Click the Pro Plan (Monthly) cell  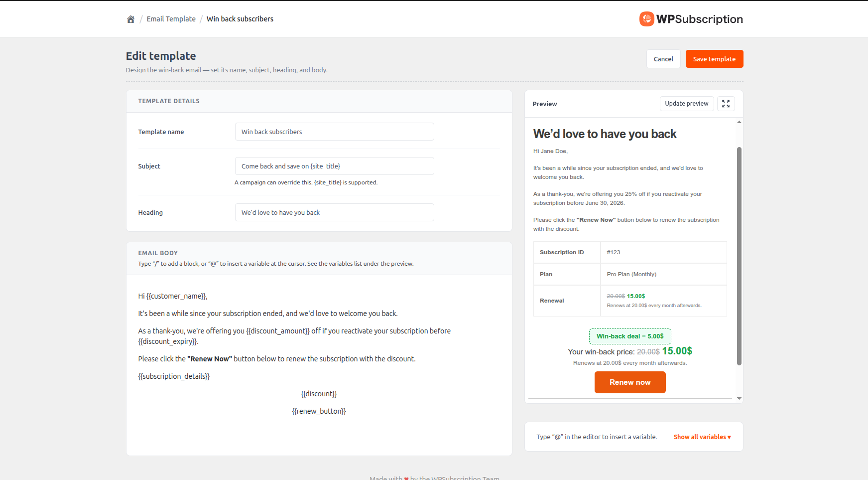pyautogui.click(x=663, y=274)
